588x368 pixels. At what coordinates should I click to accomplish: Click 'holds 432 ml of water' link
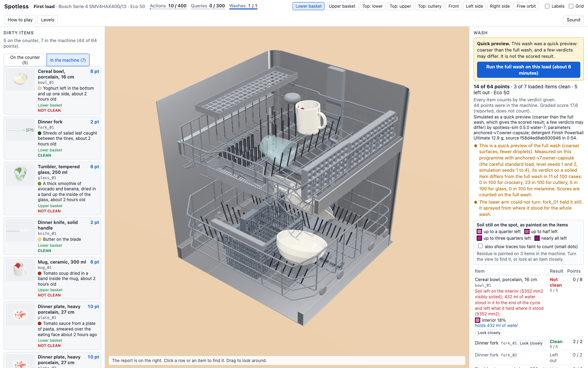click(496, 326)
